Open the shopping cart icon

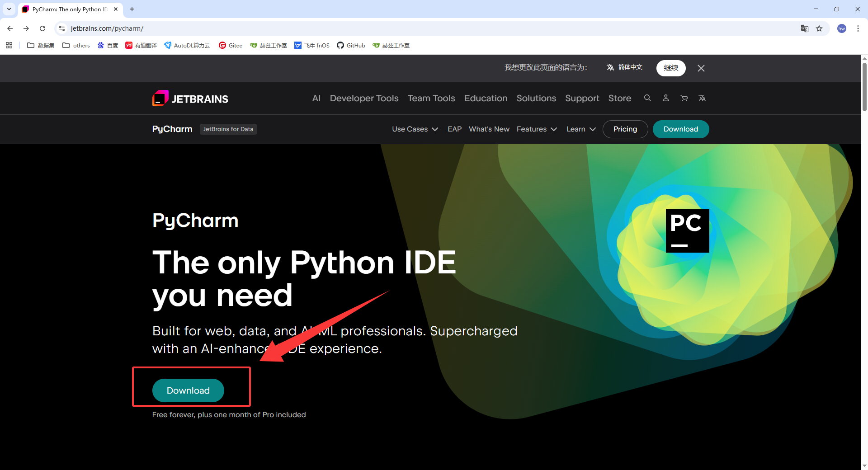click(x=684, y=98)
